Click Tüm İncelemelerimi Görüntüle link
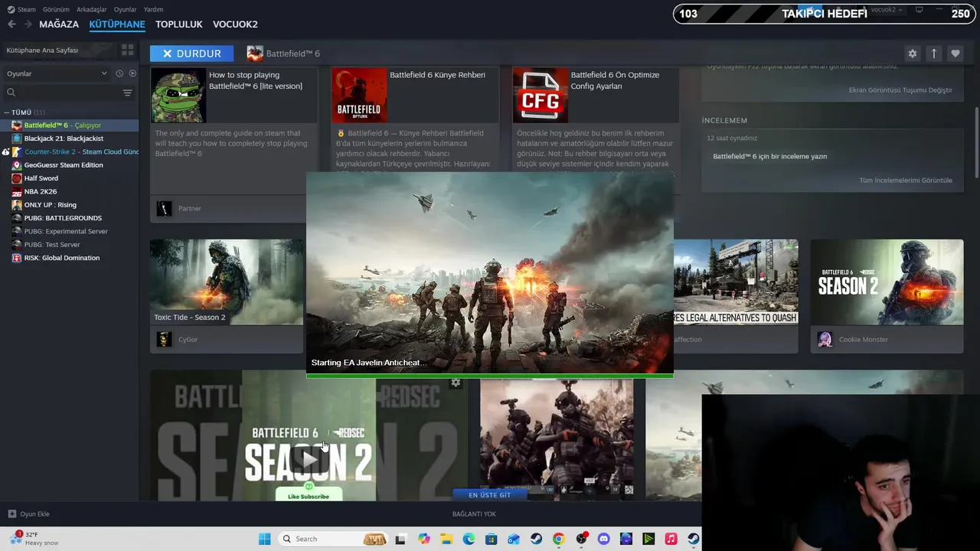This screenshot has height=551, width=980. coord(906,181)
